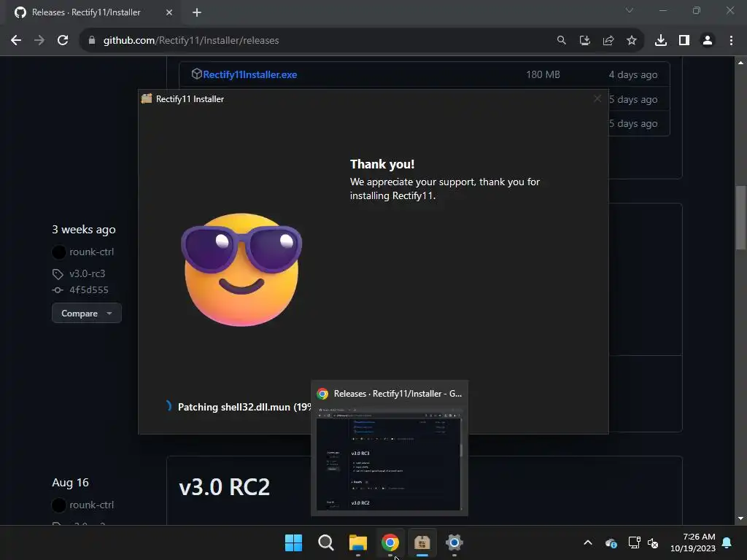The image size is (747, 560).
Task: Click the scrollbar up arrow
Action: click(740, 63)
